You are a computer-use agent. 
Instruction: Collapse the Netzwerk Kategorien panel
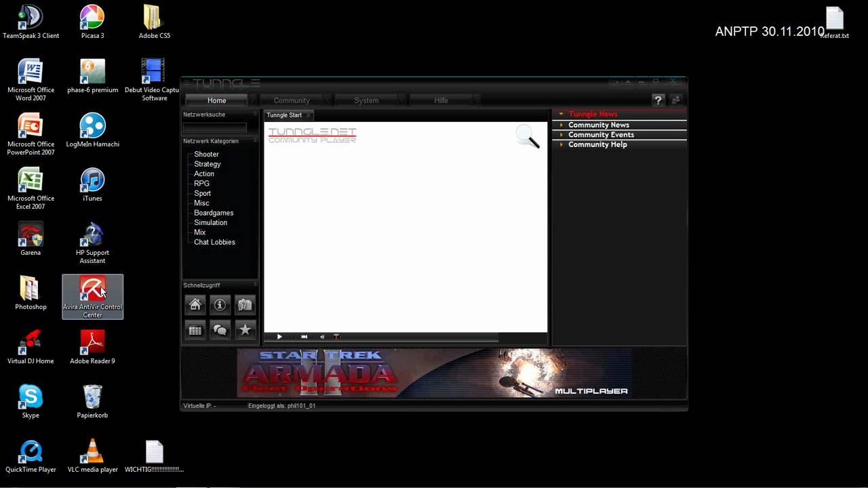click(x=256, y=140)
